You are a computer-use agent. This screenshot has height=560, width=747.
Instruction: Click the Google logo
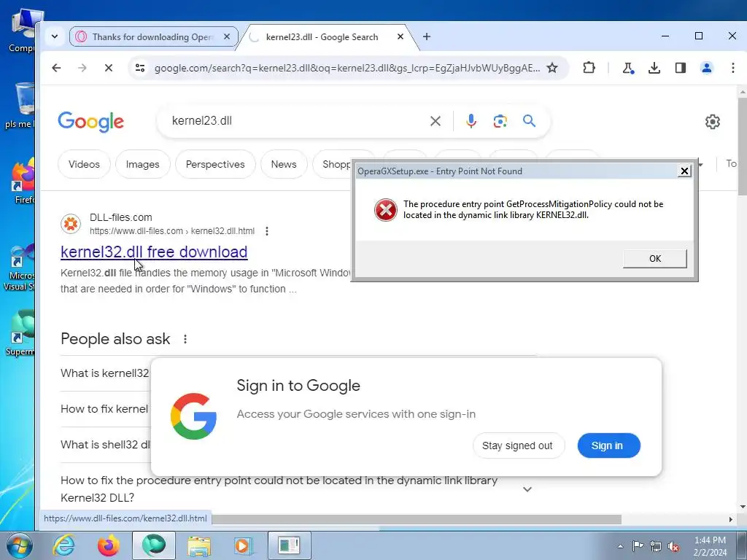pos(90,122)
